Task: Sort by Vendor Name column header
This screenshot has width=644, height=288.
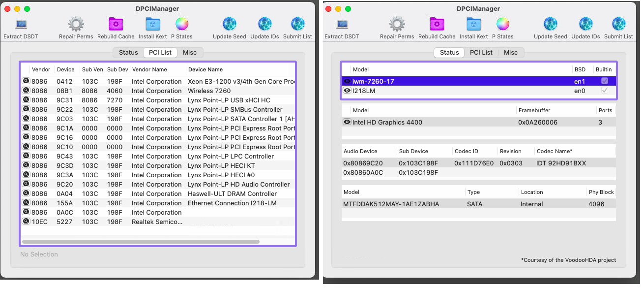Action: point(158,69)
